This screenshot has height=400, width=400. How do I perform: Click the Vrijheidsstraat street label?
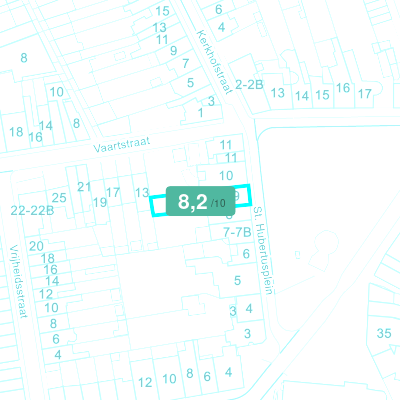pos(18,281)
